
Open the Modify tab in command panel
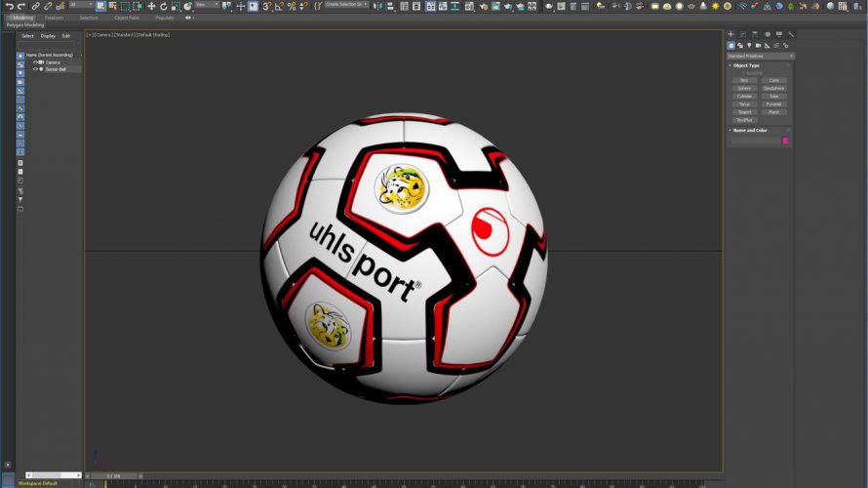pos(742,34)
